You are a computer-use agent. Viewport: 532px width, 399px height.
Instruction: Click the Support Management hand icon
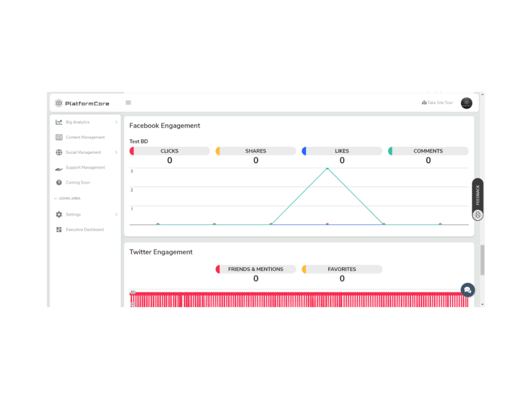point(59,168)
